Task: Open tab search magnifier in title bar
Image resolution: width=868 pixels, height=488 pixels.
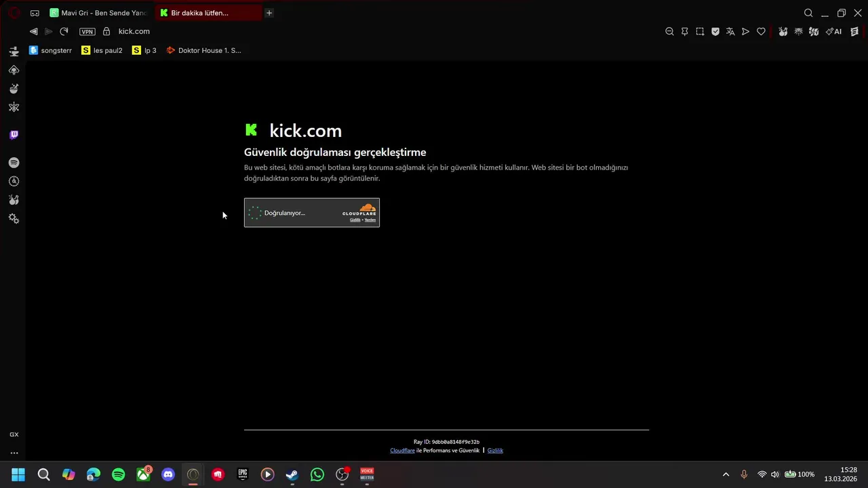Action: tap(808, 13)
